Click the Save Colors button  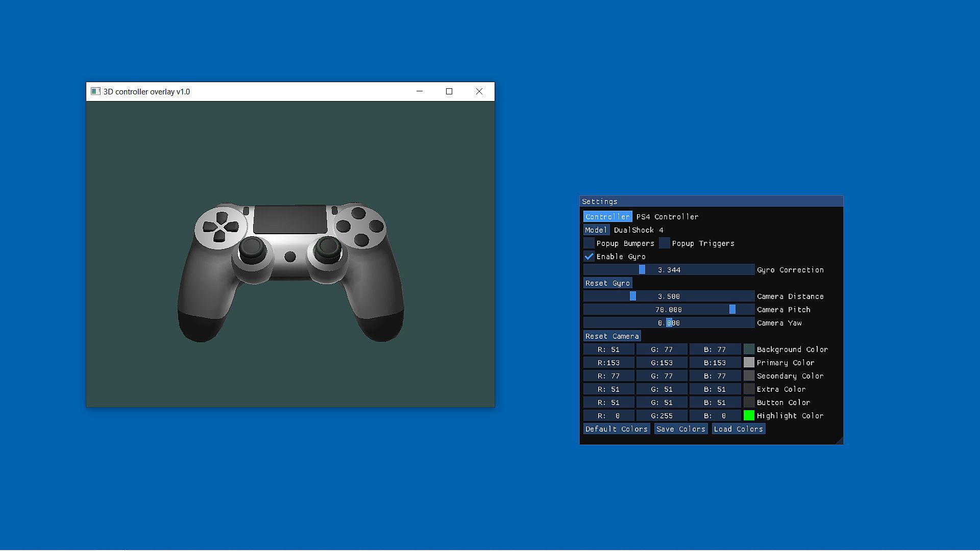680,429
